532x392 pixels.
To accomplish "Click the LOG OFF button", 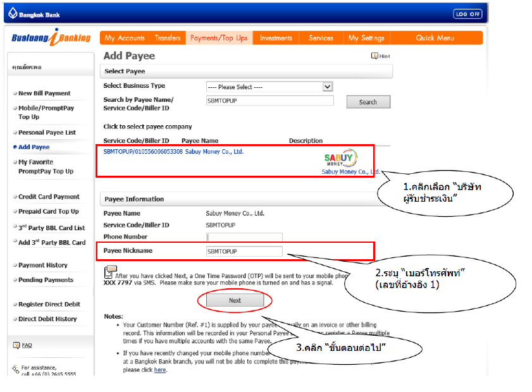I will [x=467, y=14].
